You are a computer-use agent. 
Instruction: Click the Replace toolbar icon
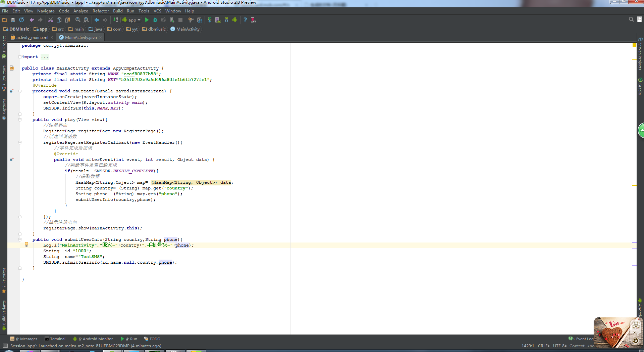click(x=86, y=20)
